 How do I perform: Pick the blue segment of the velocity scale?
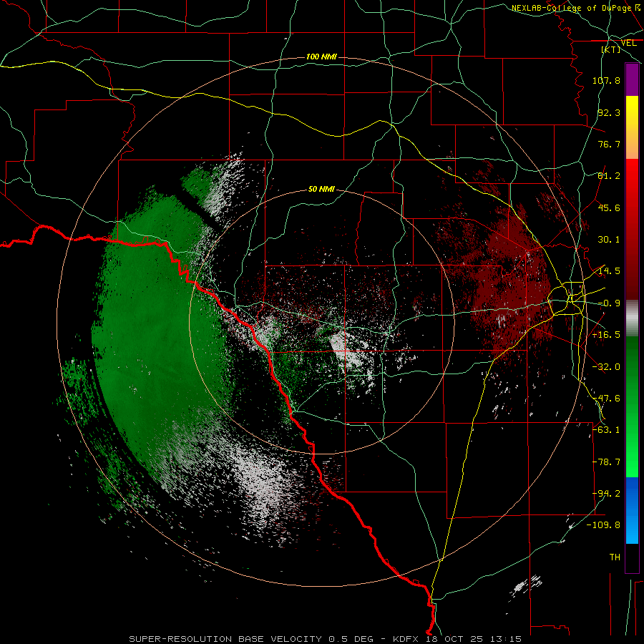pos(632,510)
